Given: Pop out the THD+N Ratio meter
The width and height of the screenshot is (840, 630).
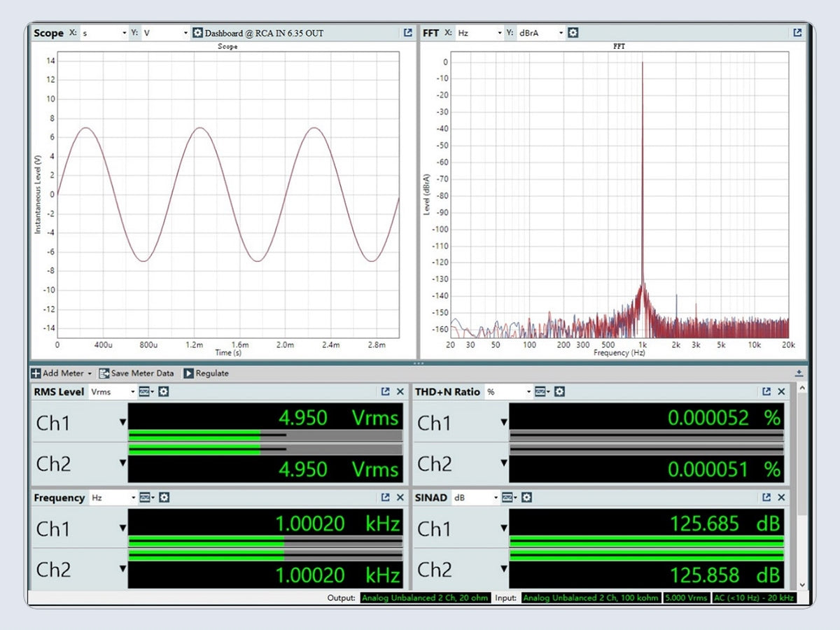Looking at the screenshot, I should pos(766,392).
